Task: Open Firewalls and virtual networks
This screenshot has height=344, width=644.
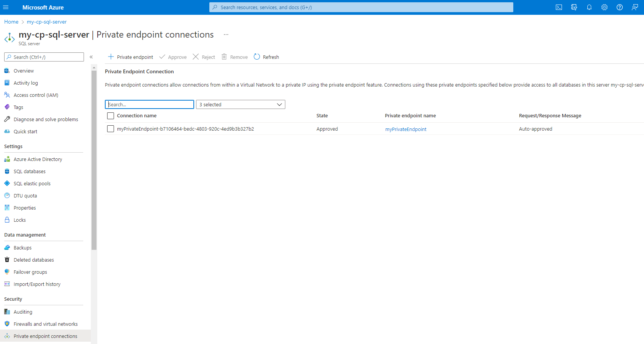Action: click(x=45, y=324)
